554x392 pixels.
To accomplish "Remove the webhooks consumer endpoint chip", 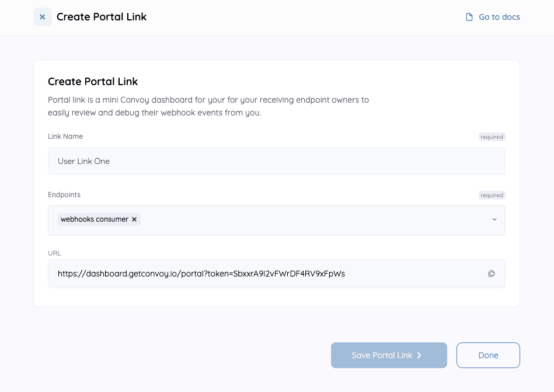I will [134, 219].
